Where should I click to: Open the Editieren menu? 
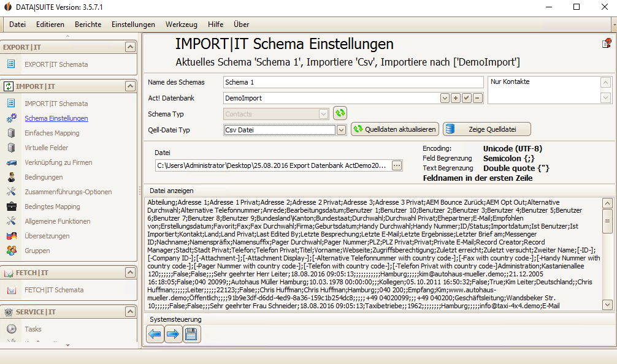coord(50,25)
